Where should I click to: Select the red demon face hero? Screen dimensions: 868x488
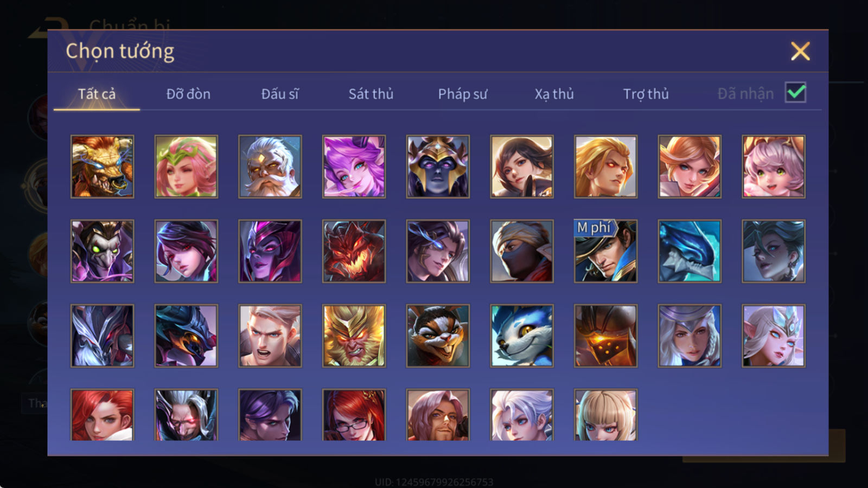tap(354, 251)
